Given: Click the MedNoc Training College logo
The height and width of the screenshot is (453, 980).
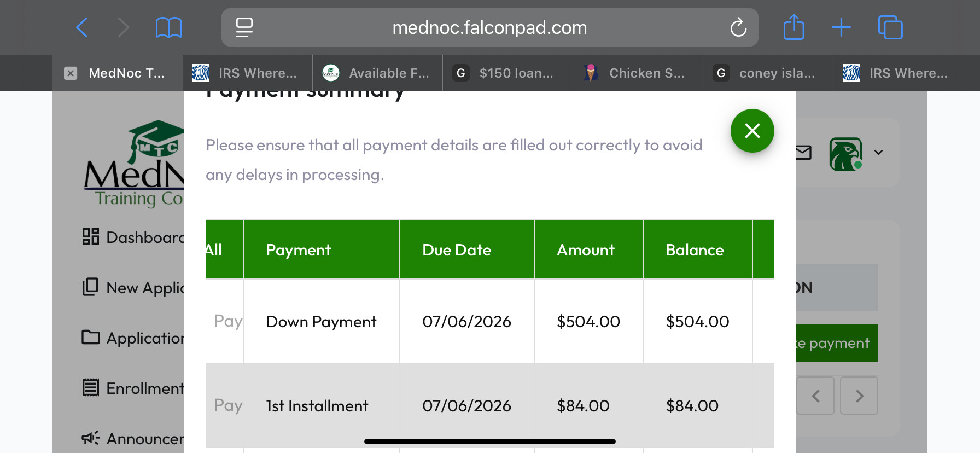Looking at the screenshot, I should point(134,164).
